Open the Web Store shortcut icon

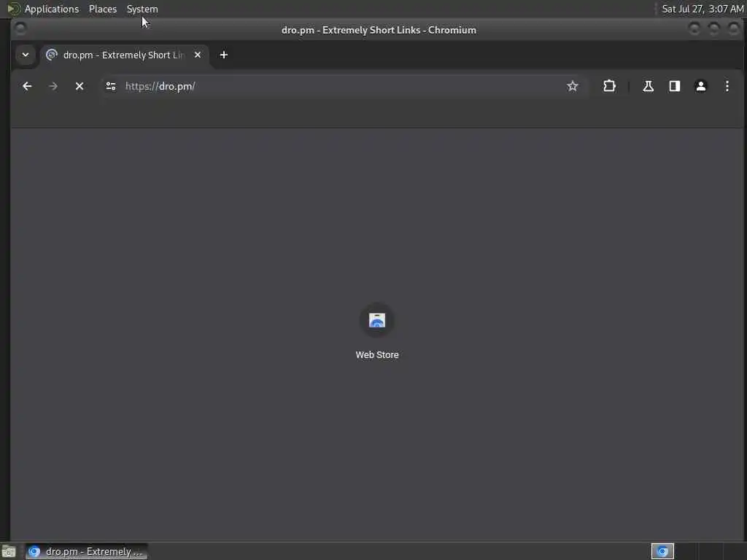[x=377, y=321]
